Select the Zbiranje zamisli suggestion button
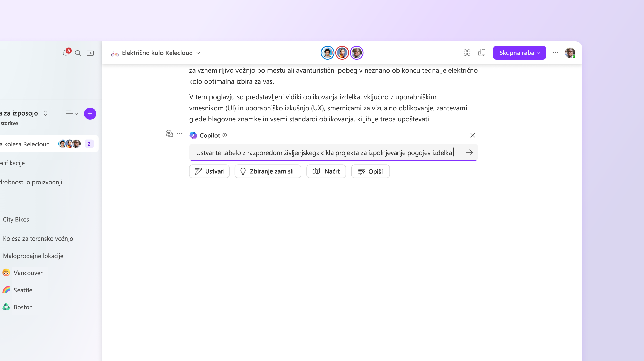The image size is (644, 361). coord(267,171)
